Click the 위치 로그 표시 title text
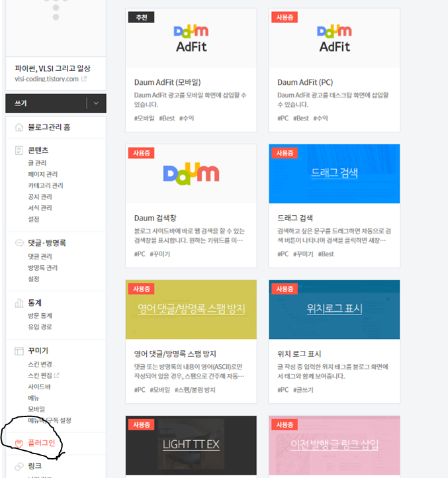This screenshot has width=448, height=478. tap(299, 354)
